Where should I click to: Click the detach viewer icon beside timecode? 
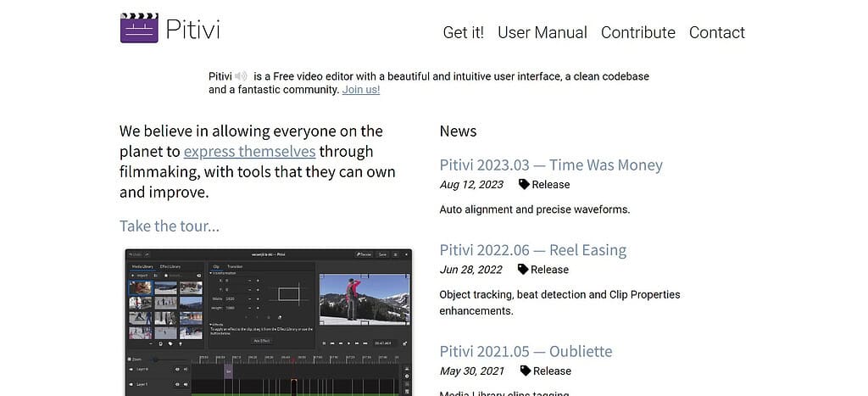pyautogui.click(x=404, y=343)
